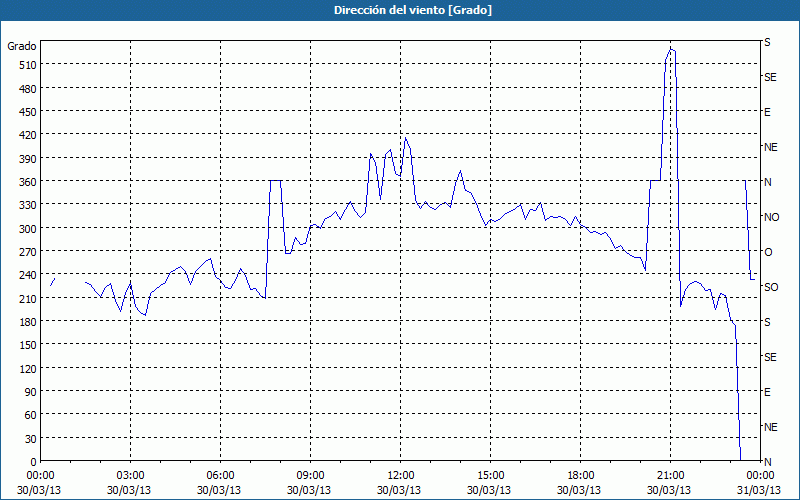Select the 31/03/13 date label
The image size is (800, 500).
pyautogui.click(x=760, y=490)
